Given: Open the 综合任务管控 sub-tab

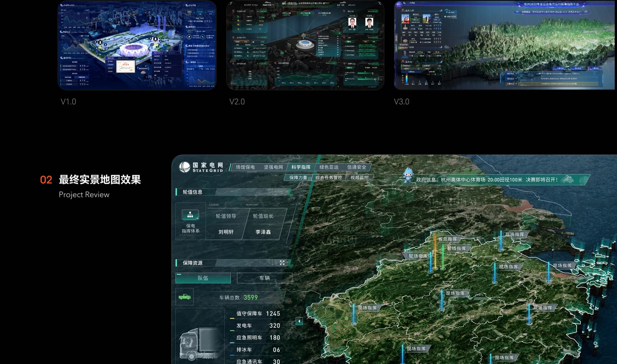Looking at the screenshot, I should pos(328,177).
